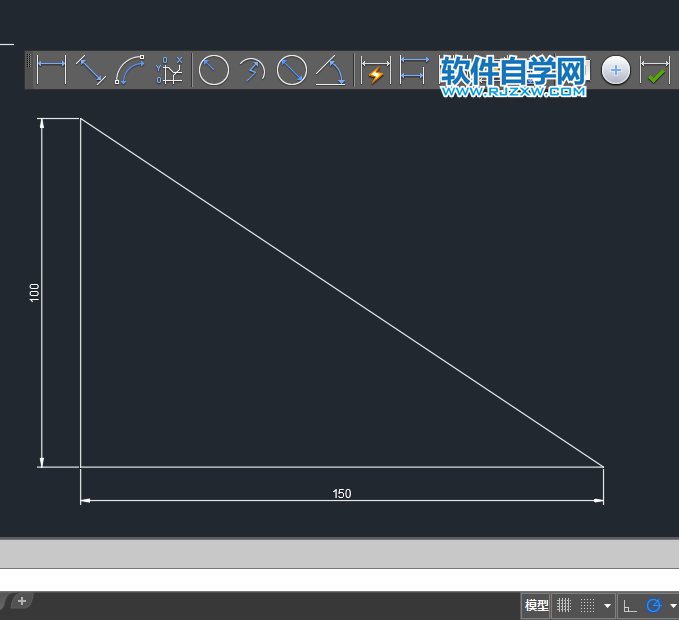Image resolution: width=679 pixels, height=620 pixels.
Task: Select the Angular dimension tool
Action: click(330, 70)
